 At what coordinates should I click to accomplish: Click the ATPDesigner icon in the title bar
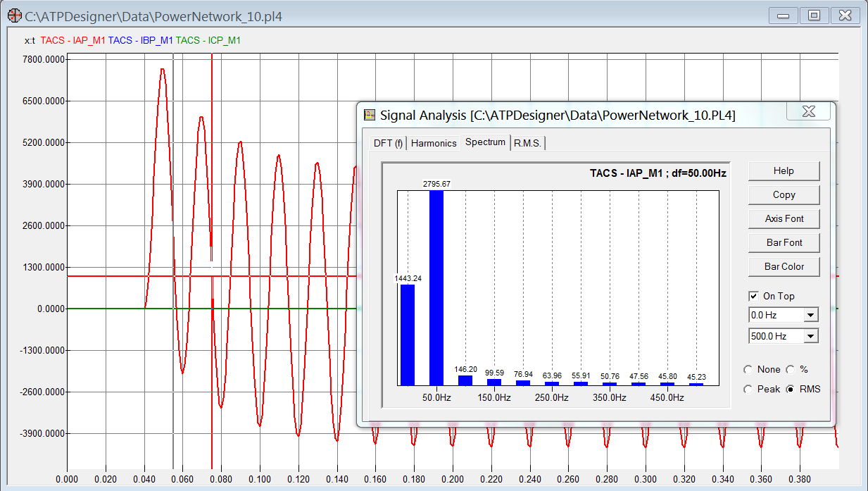14,15
